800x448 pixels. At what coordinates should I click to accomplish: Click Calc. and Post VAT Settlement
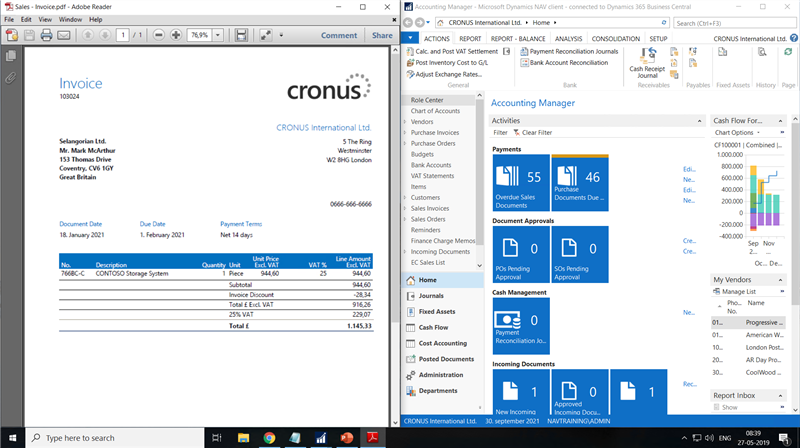[x=453, y=52]
